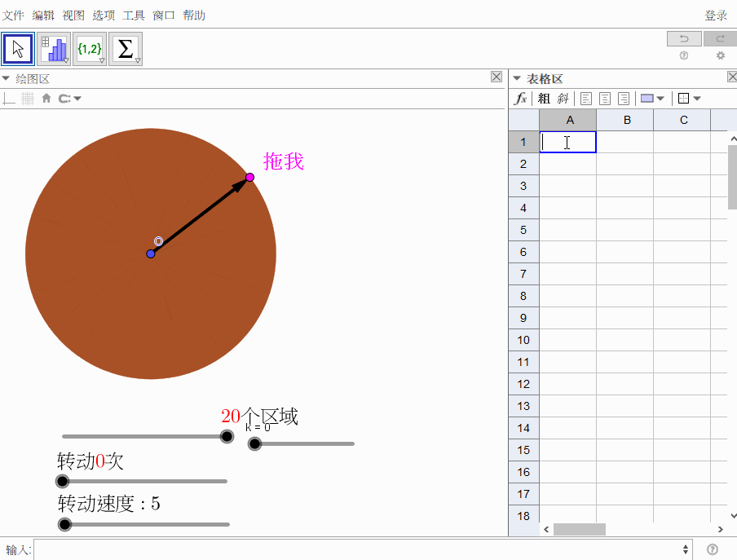Collapse the 绘图区 stylebar triangle
The image size is (737, 560).
coord(6,78)
